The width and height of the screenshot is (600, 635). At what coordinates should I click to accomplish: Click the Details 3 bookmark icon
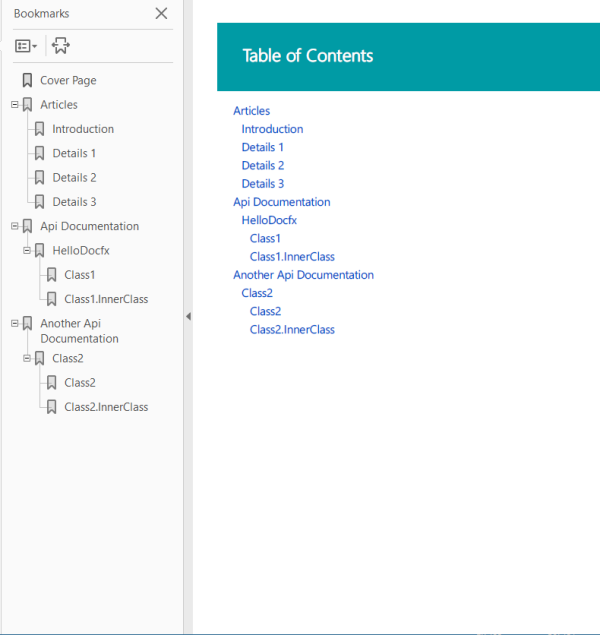tap(39, 202)
